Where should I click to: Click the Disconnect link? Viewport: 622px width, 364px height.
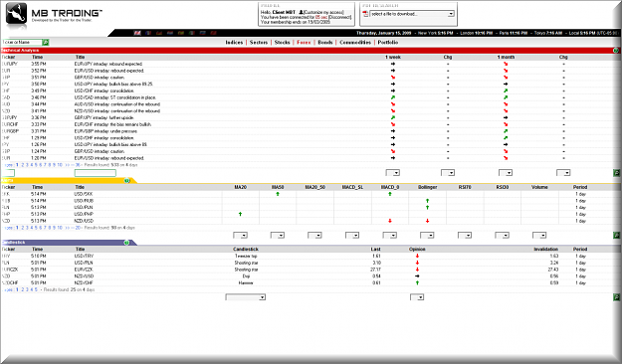pyautogui.click(x=340, y=18)
